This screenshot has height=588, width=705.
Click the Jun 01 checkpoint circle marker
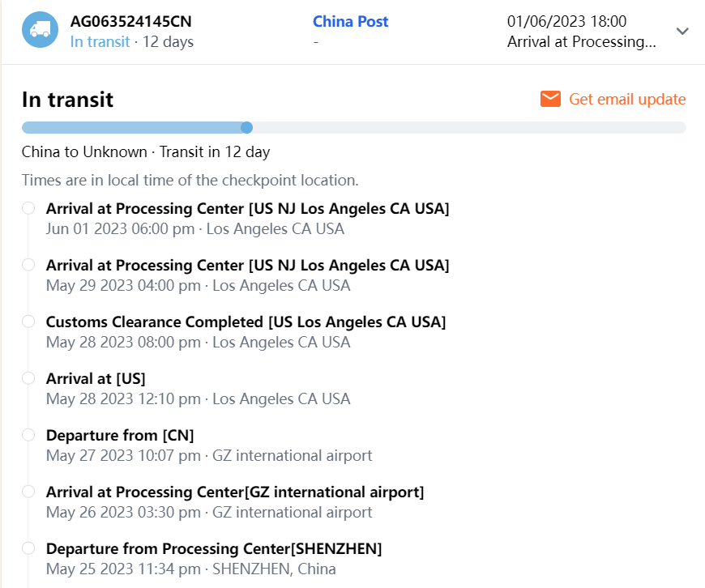(x=28, y=208)
